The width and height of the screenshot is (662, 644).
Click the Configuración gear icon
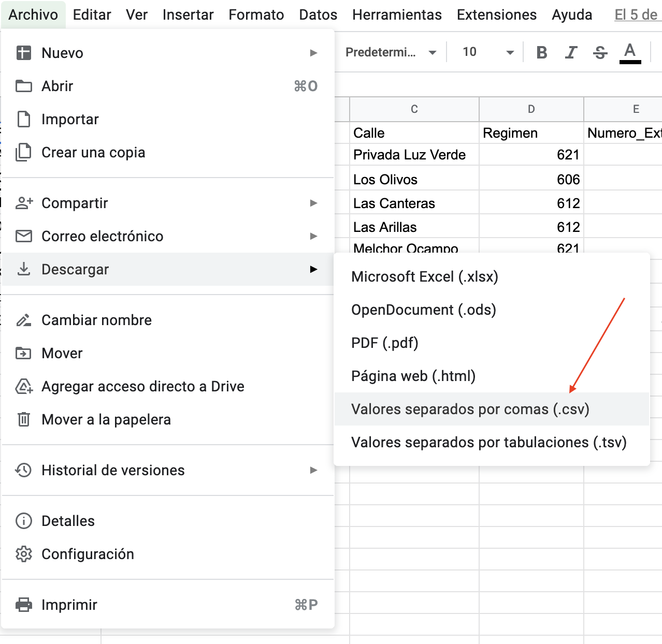coord(24,554)
